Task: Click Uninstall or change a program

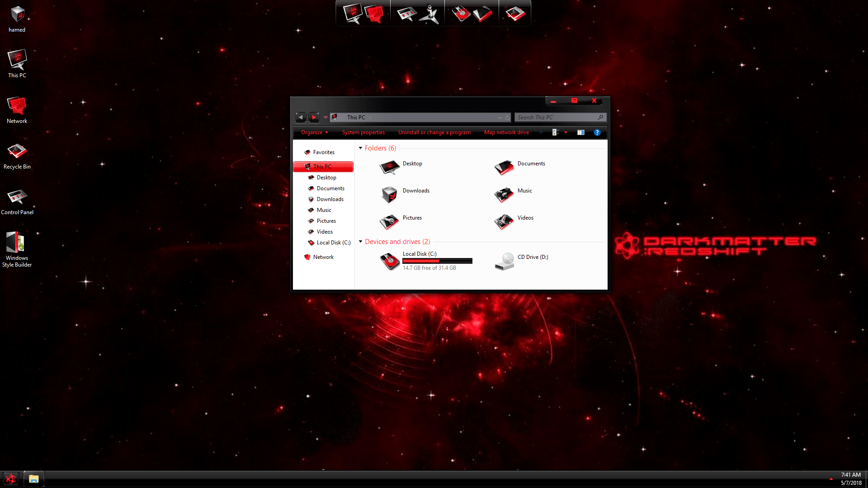Action: (434, 132)
